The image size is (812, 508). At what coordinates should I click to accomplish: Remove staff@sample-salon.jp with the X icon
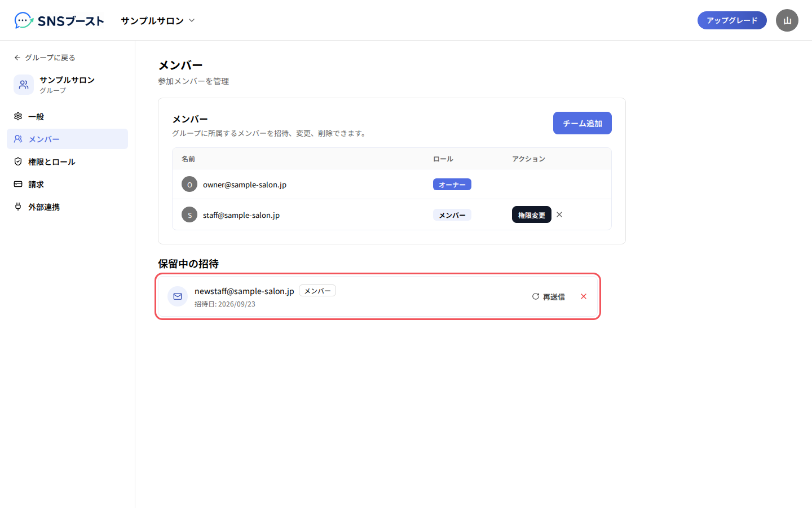(559, 214)
